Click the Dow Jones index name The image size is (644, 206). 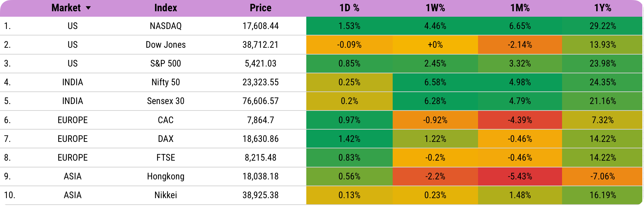coord(166,45)
